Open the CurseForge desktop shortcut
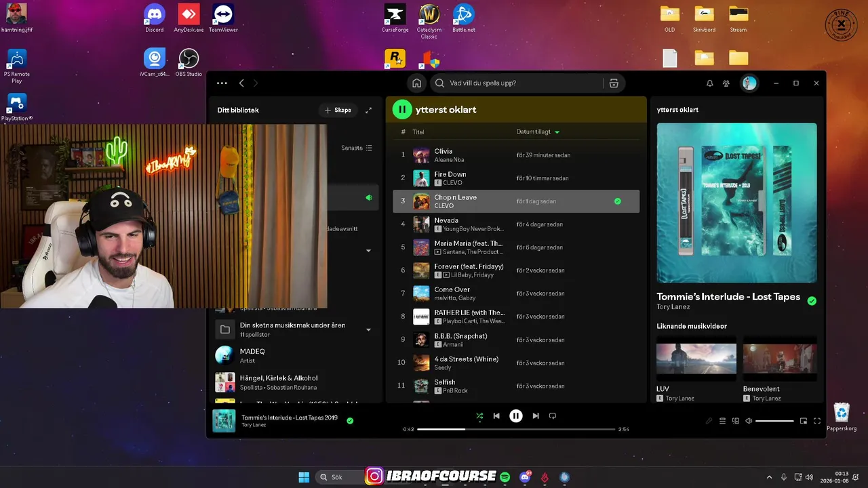 tap(395, 18)
